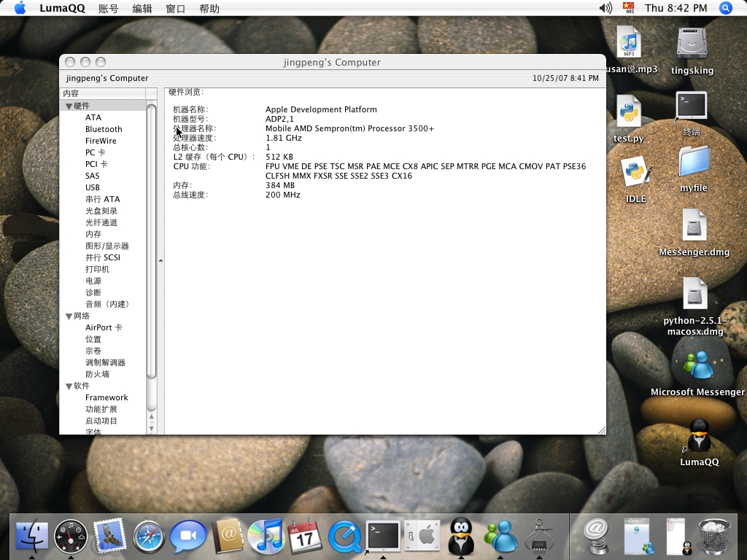Open the Mail app in dock
Image resolution: width=747 pixels, height=560 pixels.
pyautogui.click(x=109, y=536)
